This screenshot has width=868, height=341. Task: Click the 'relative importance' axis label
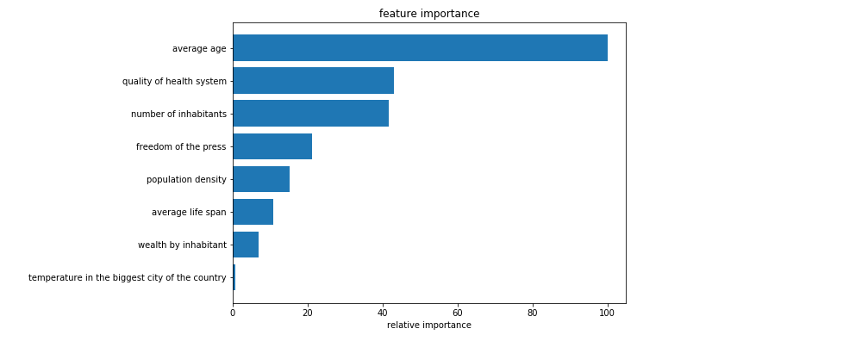point(429,325)
